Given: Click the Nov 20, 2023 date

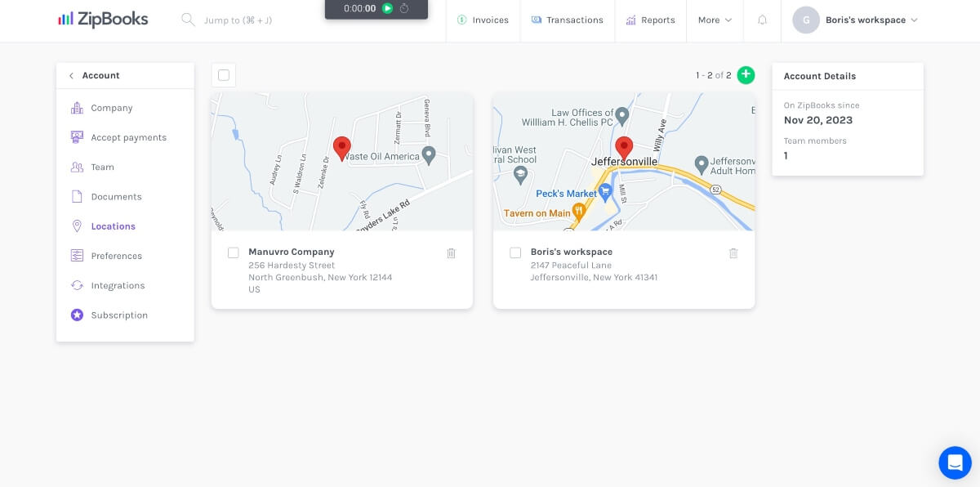Looking at the screenshot, I should pyautogui.click(x=818, y=120).
